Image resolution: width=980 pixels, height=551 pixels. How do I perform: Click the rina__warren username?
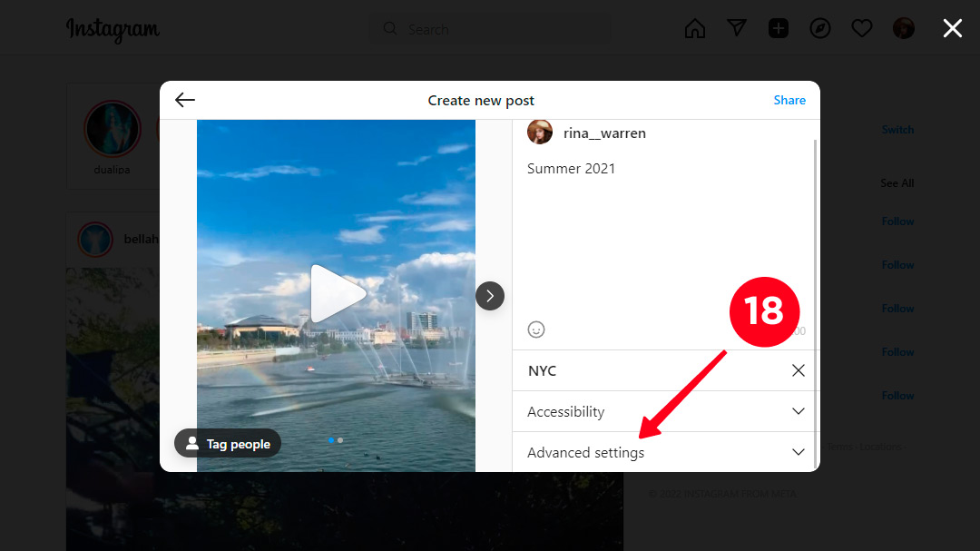point(604,133)
